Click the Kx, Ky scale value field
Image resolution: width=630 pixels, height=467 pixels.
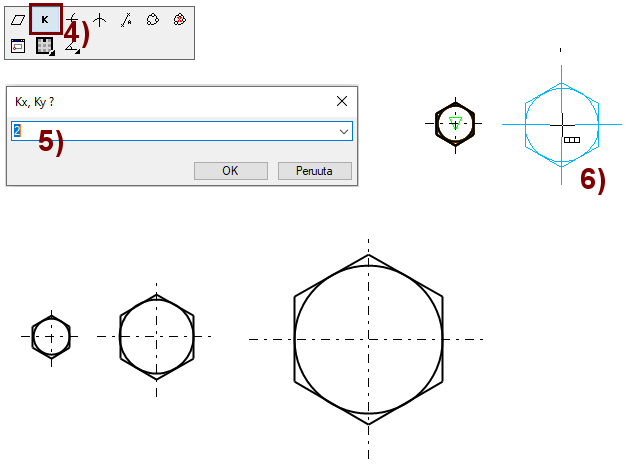182,131
